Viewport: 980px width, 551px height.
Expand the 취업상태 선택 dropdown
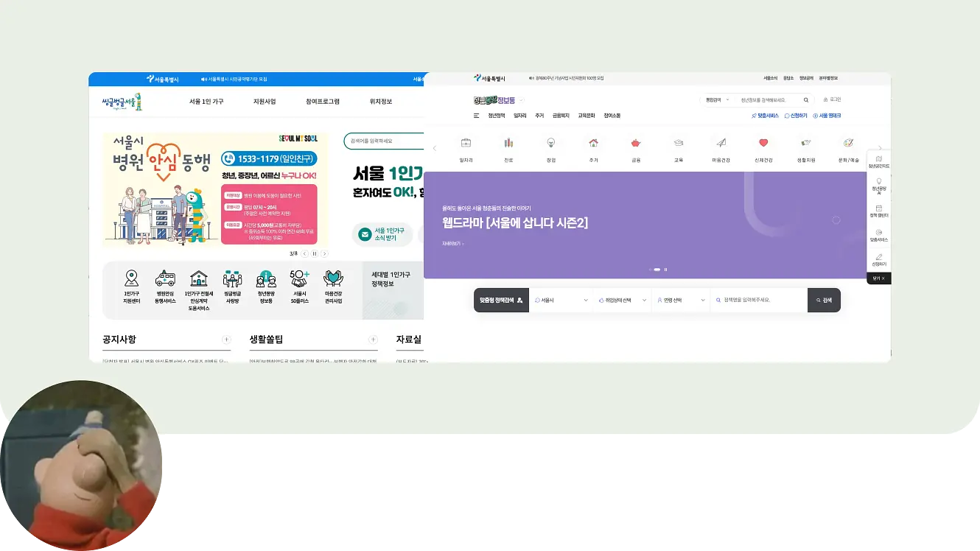[x=623, y=301]
